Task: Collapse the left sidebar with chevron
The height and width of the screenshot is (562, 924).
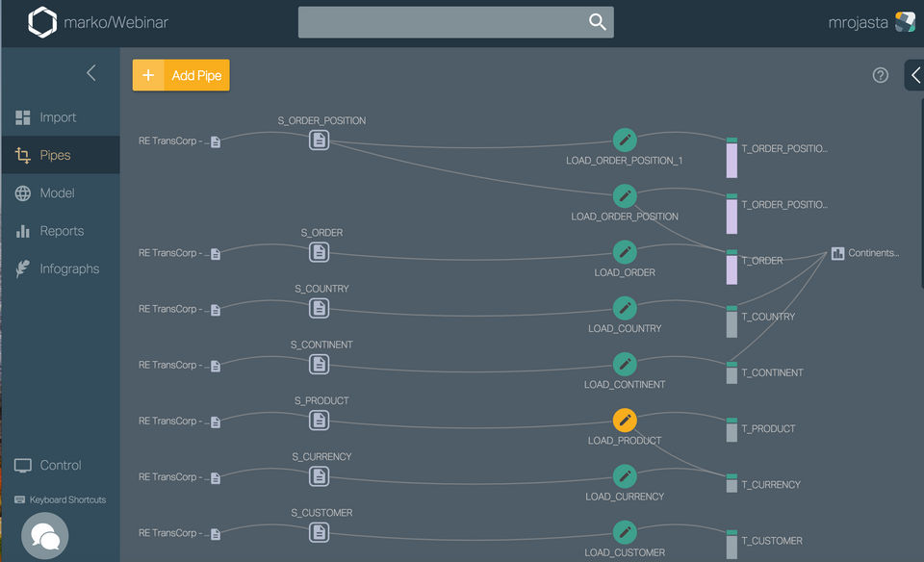Action: [x=91, y=72]
